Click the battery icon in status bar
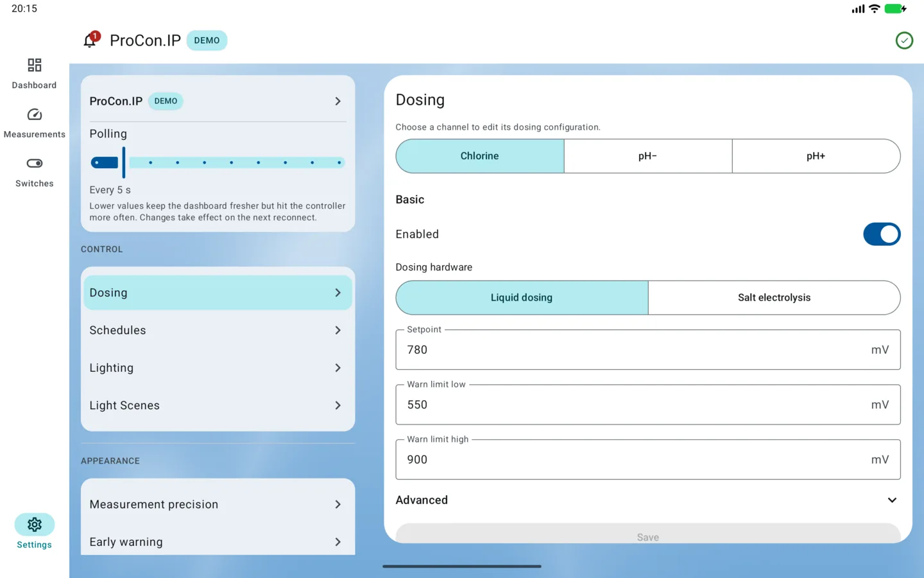The height and width of the screenshot is (578, 924). pyautogui.click(x=895, y=9)
